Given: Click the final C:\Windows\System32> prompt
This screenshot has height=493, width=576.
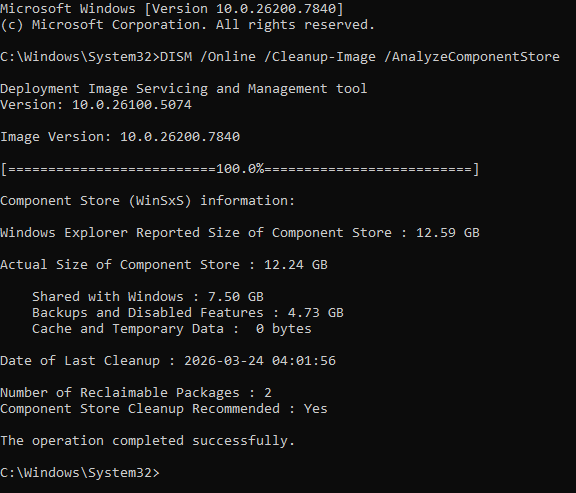Looking at the screenshot, I should (80, 472).
